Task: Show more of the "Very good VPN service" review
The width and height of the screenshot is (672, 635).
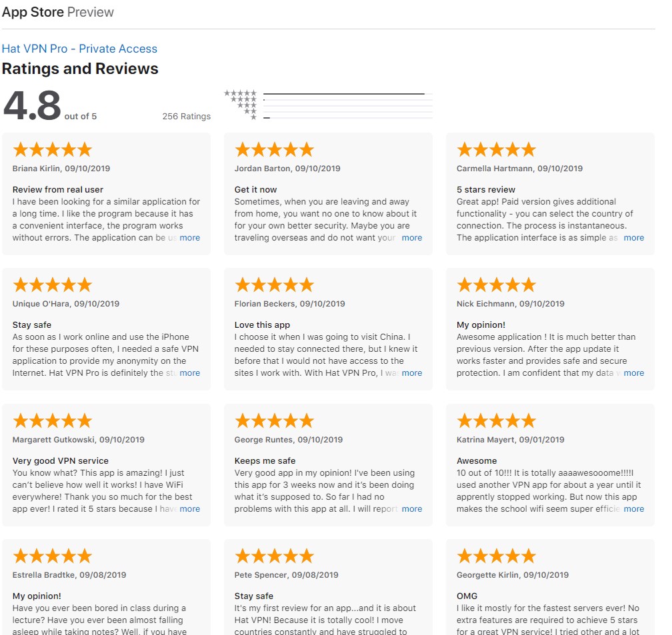Action: 190,509
